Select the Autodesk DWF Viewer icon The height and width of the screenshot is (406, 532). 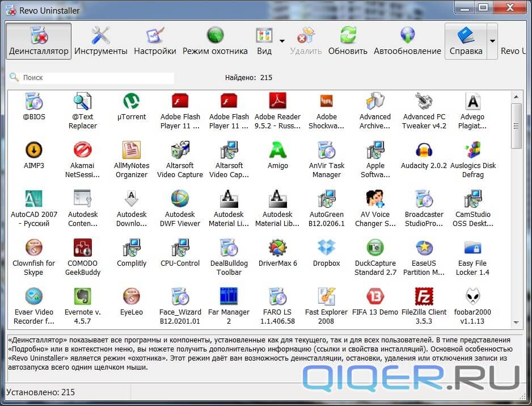[180, 199]
